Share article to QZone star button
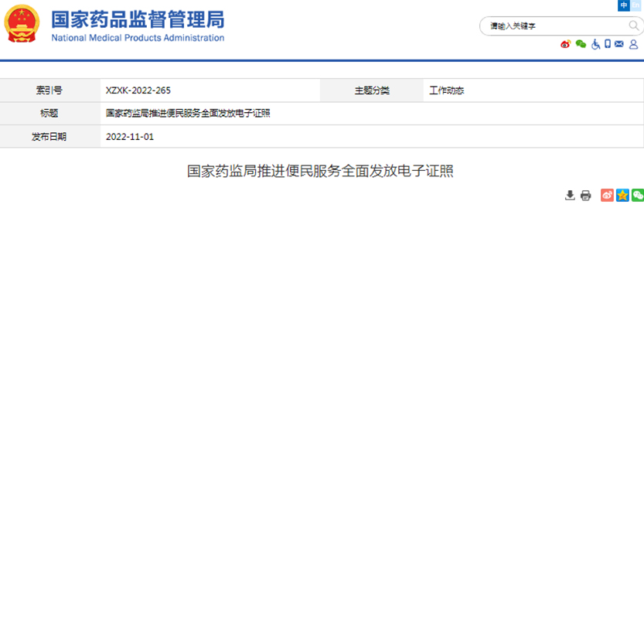The height and width of the screenshot is (644, 644). 622,196
